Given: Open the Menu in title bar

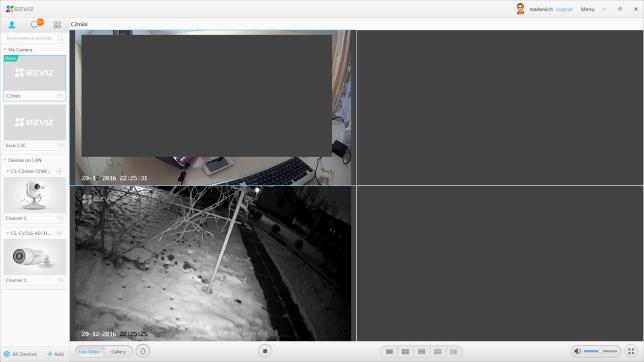Looking at the screenshot, I should [587, 9].
